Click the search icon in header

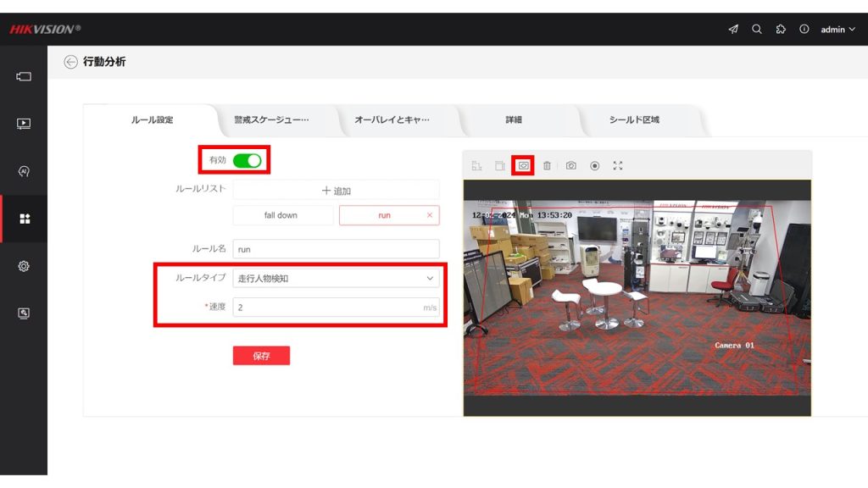[x=756, y=30]
